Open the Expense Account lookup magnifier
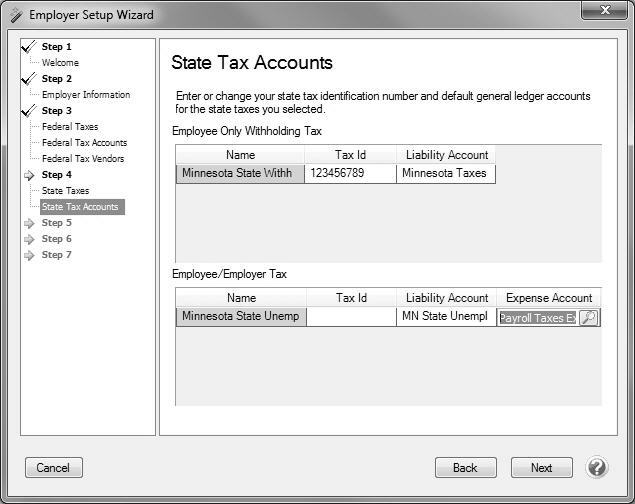Viewport: 635px width, 504px height. (589, 318)
